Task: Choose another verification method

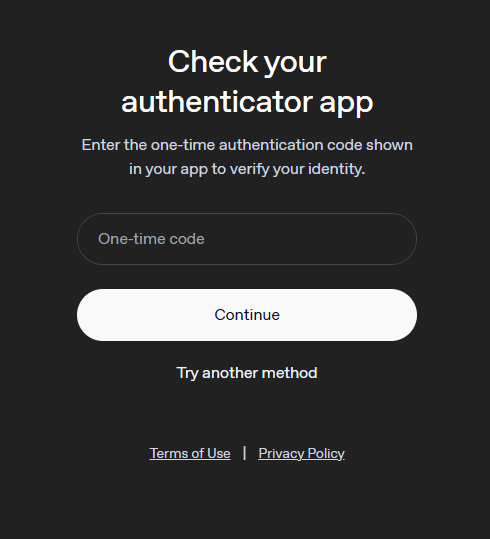Action: pos(247,373)
